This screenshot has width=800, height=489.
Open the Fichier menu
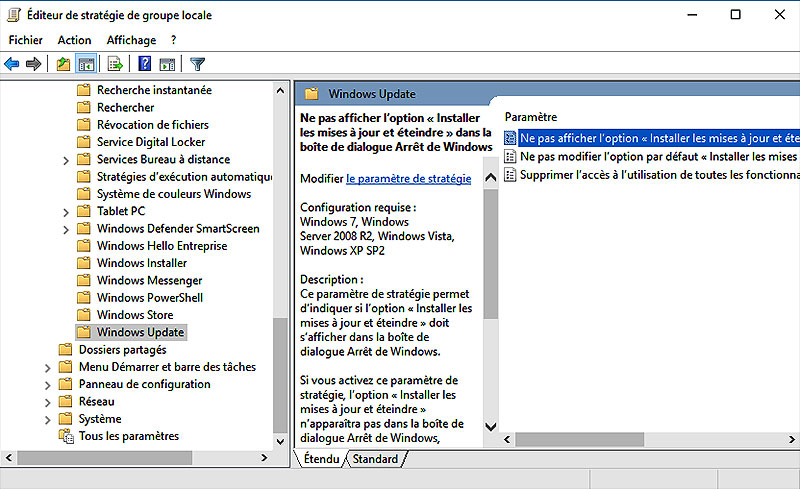(x=26, y=40)
